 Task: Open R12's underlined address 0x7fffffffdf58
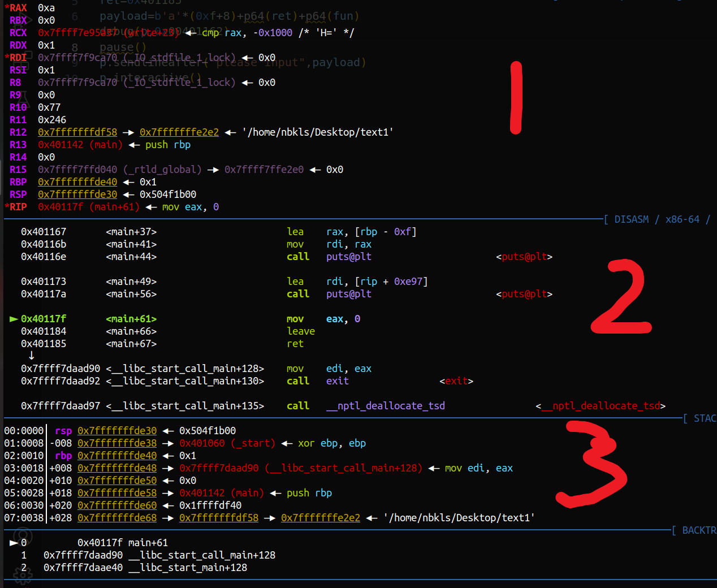point(77,132)
